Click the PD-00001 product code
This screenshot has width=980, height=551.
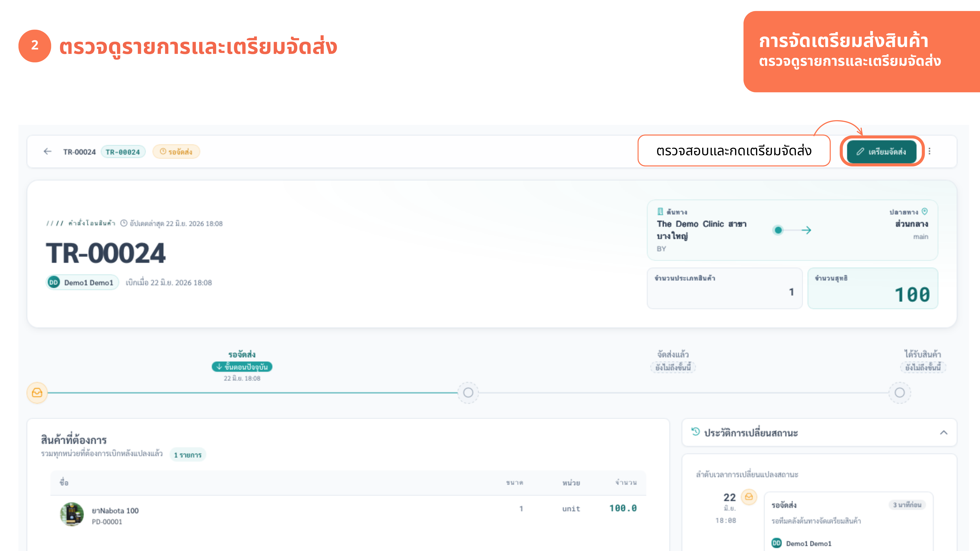click(107, 522)
